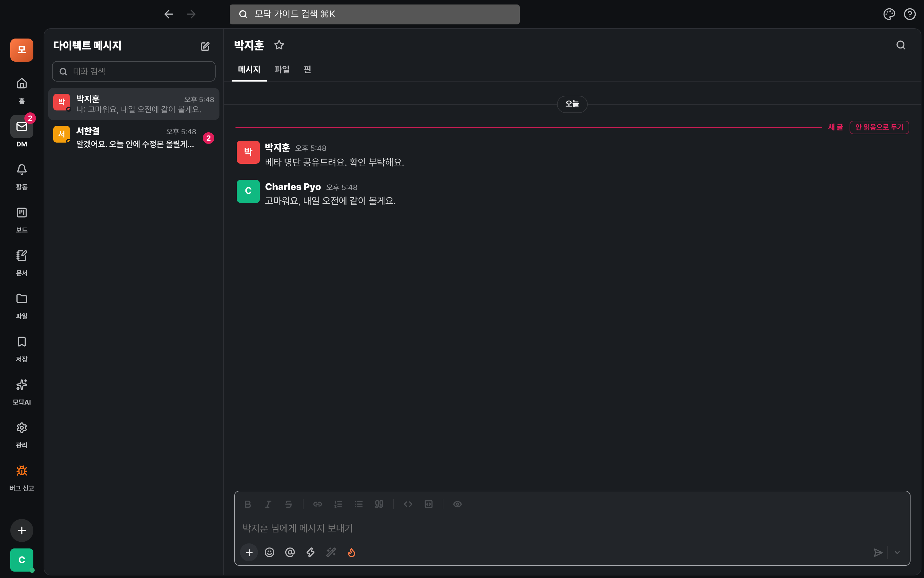Switch to the 핀 tab
The height and width of the screenshot is (578, 924).
point(307,70)
